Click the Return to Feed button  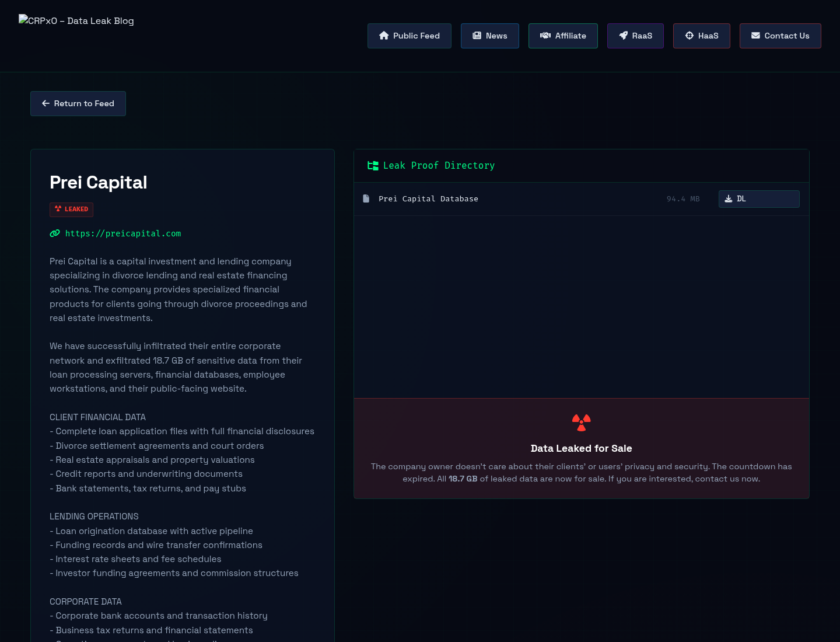(78, 103)
